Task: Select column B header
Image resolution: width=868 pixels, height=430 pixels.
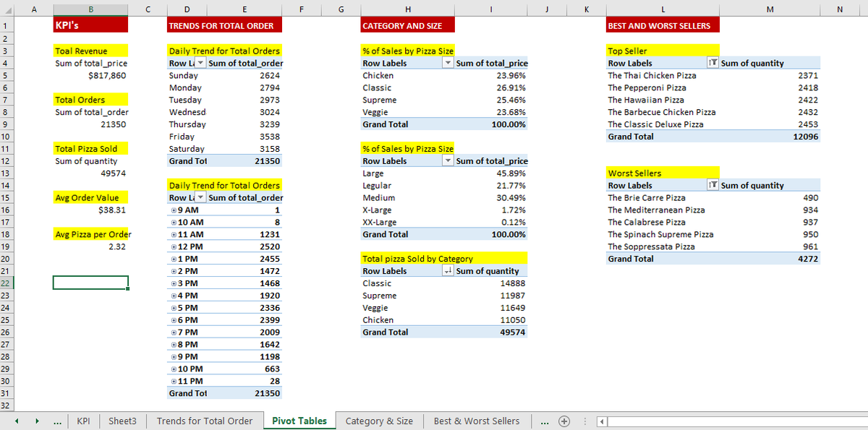Action: 90,9
